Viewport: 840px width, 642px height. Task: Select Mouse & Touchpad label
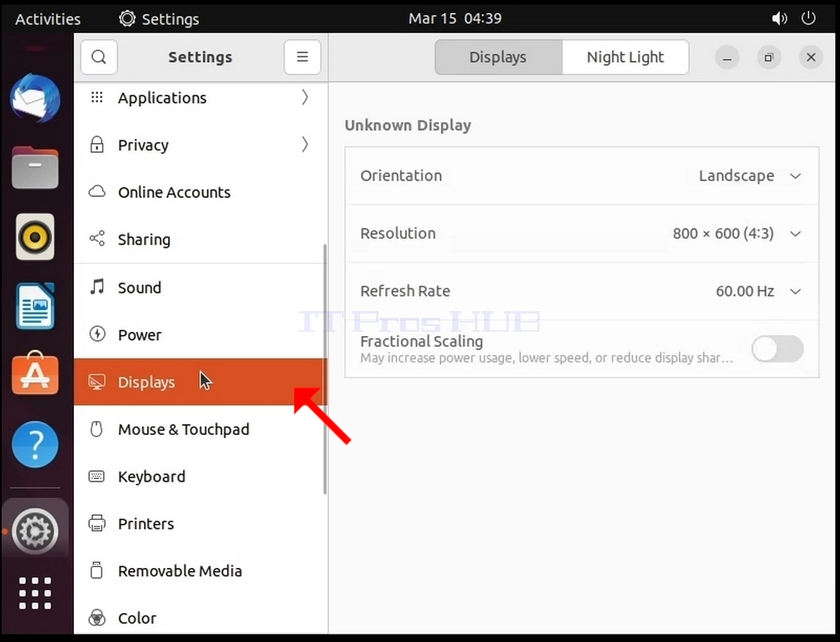point(184,429)
